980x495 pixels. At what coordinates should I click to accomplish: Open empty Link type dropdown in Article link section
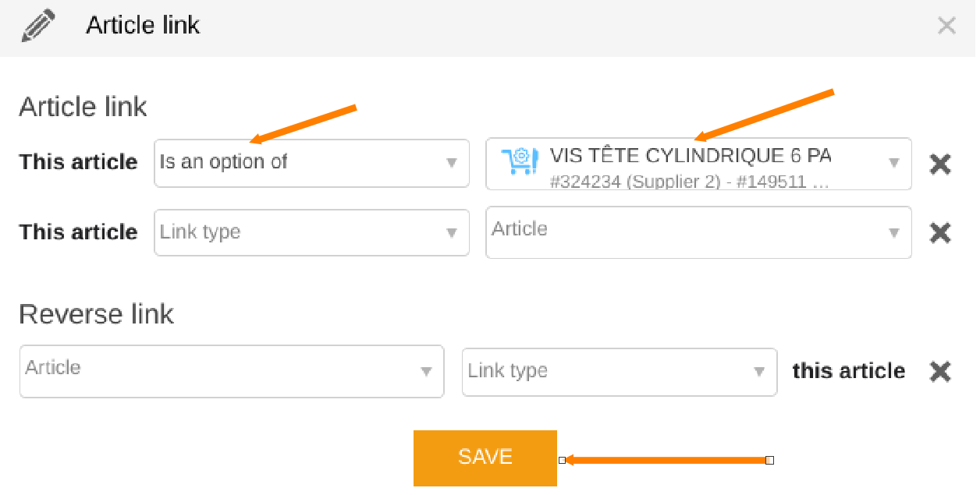coord(312,232)
